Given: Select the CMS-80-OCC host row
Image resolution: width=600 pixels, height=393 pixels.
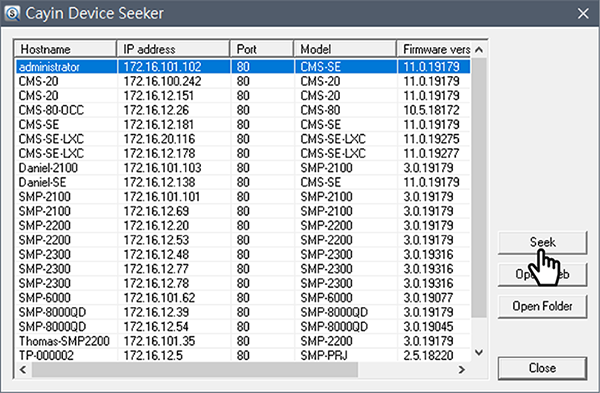Looking at the screenshot, I should tap(243, 110).
